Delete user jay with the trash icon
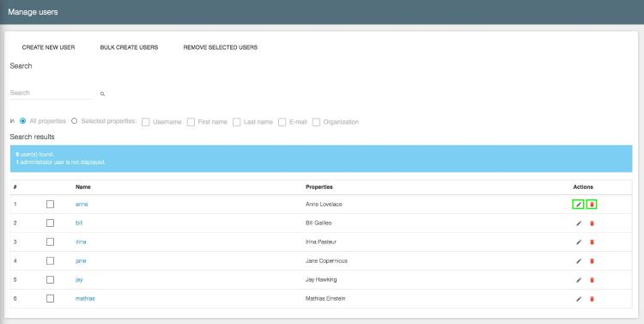Viewport: 644px width, 324px height. (592, 280)
